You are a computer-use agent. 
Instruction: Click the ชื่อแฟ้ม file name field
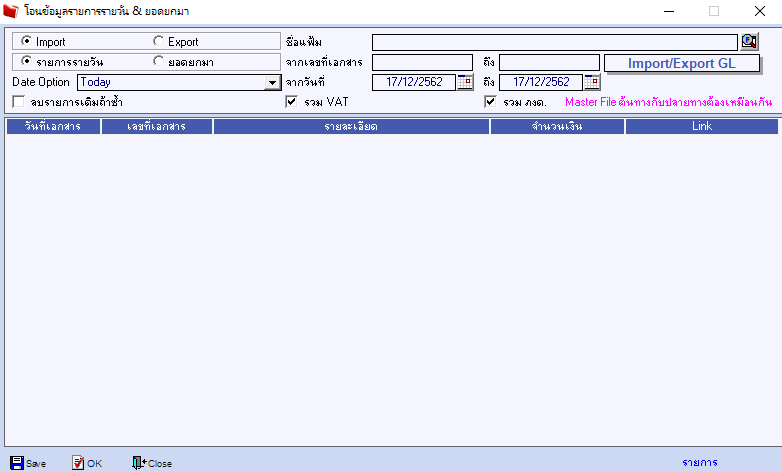[x=555, y=42]
